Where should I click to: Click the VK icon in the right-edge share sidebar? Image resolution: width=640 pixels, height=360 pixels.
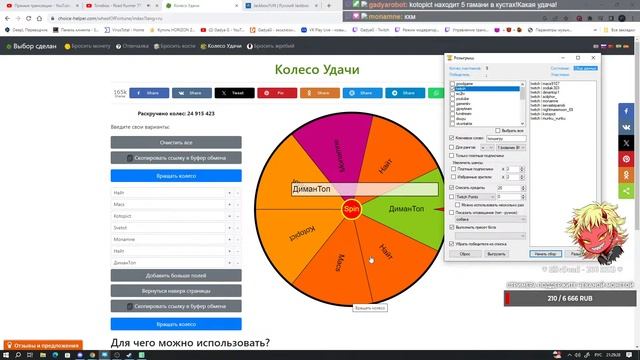coord(626,127)
